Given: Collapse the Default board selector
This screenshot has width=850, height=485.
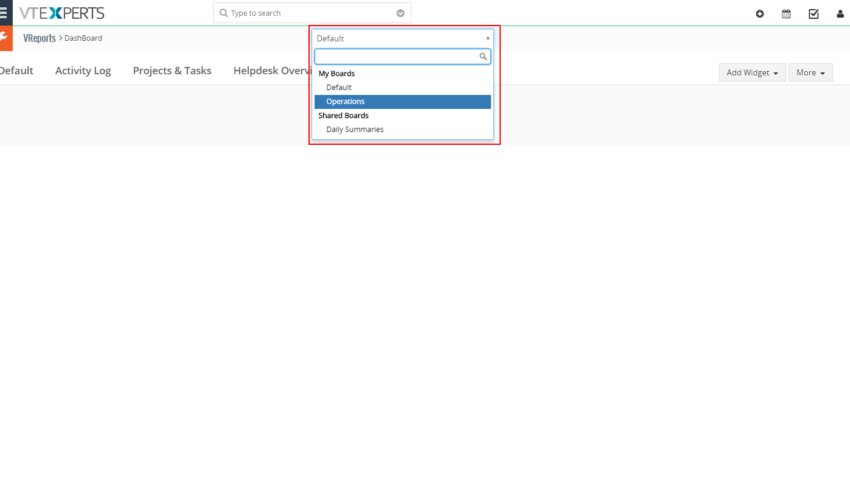Looking at the screenshot, I should point(403,38).
